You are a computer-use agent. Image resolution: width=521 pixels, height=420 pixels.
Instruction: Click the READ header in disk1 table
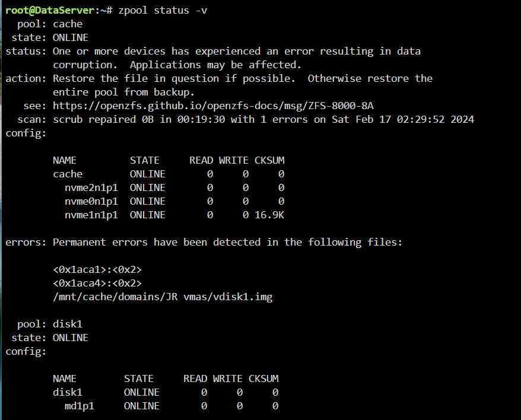[195, 379]
